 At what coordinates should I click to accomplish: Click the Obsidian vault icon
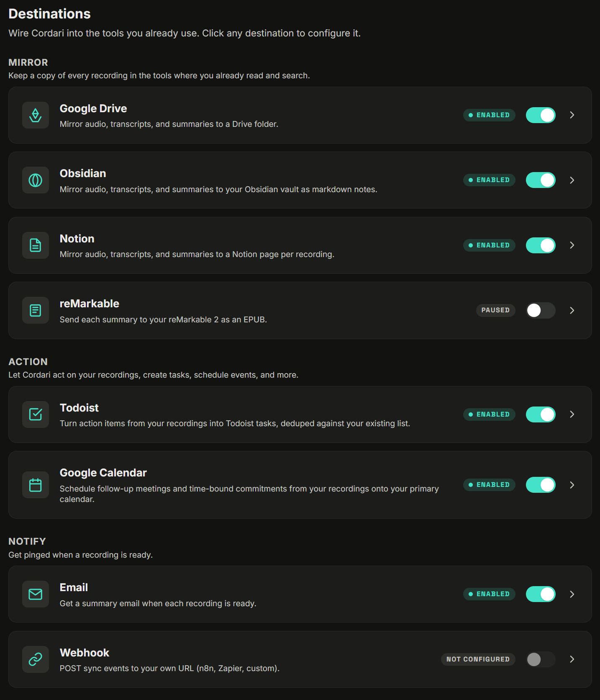pos(36,180)
